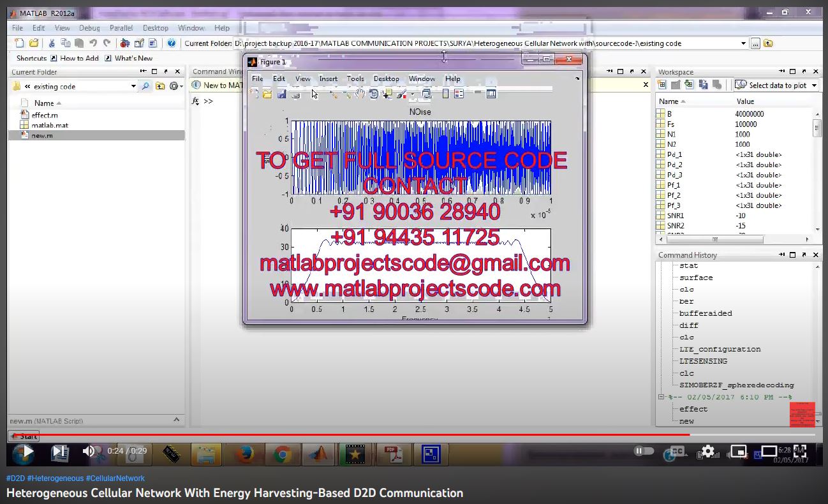This screenshot has width=828, height=504.
Task: Collapse the 02/05/2017 Command History session
Action: (661, 397)
